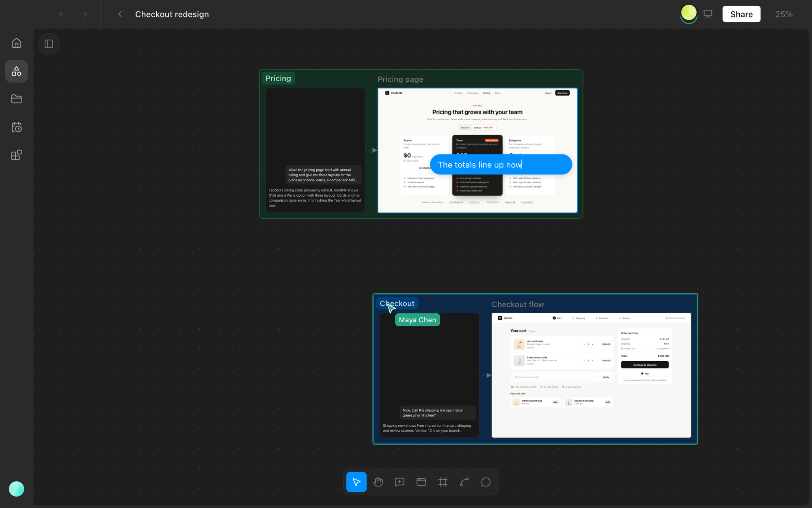Select the shapes assets sidebar icon

[x=16, y=71]
